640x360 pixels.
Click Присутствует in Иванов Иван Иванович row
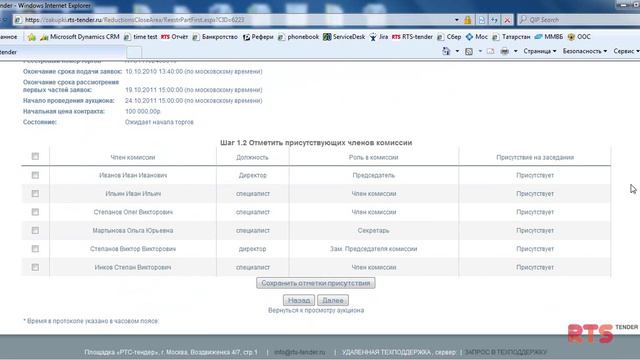click(535, 175)
